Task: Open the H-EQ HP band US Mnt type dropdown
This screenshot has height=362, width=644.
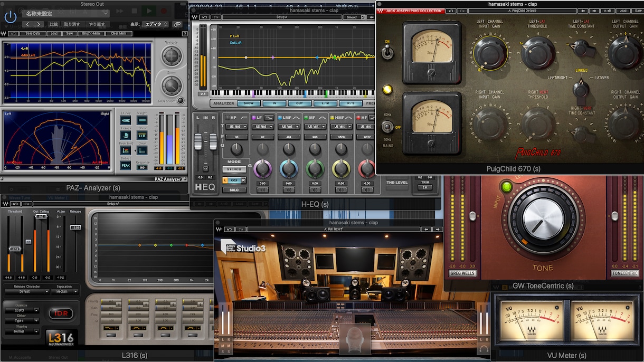Action: [x=236, y=127]
